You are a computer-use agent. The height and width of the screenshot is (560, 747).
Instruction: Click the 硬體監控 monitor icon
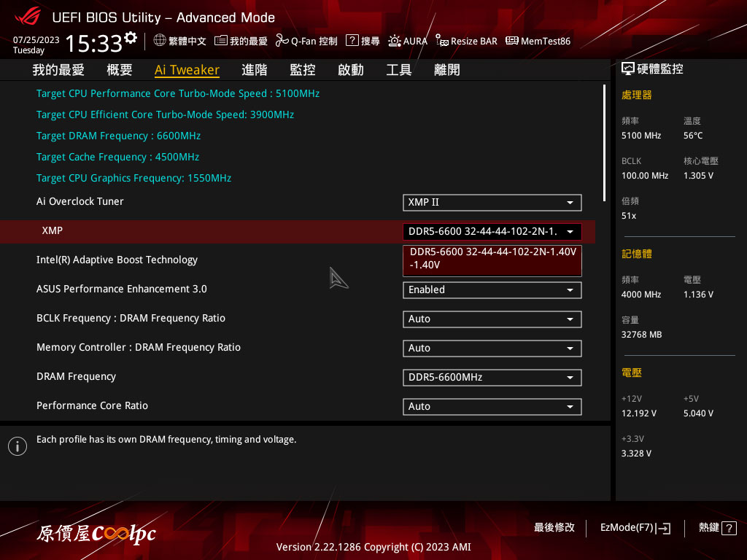tap(628, 69)
